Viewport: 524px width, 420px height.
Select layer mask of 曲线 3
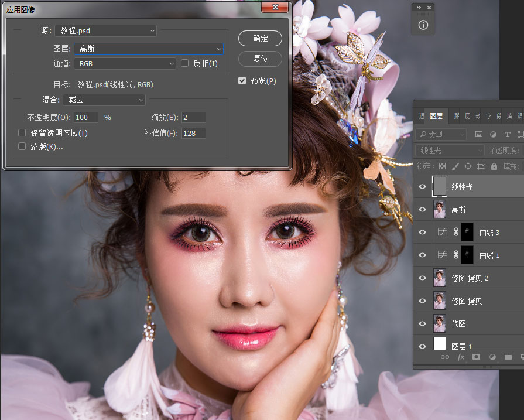tap(467, 232)
